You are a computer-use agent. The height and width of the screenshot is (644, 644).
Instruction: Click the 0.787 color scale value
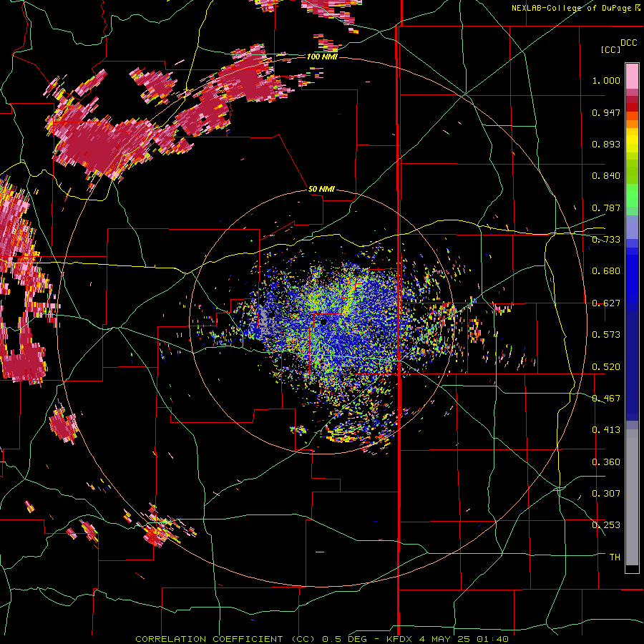click(606, 208)
